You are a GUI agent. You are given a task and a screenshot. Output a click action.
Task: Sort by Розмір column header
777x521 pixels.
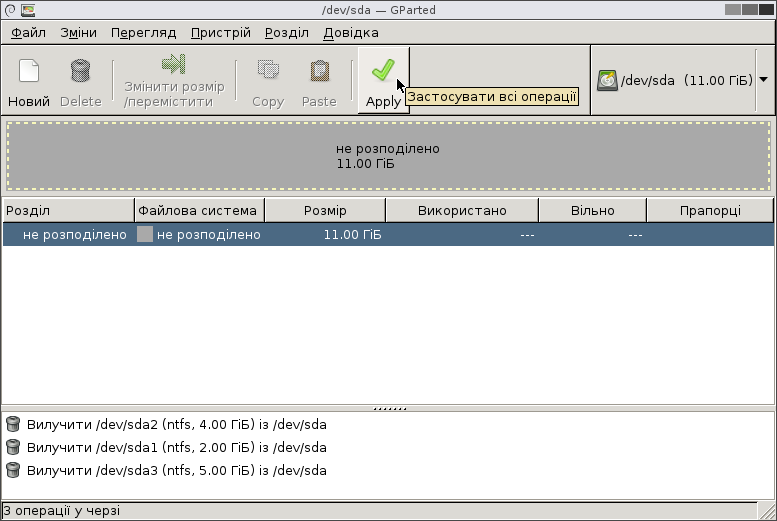[325, 210]
